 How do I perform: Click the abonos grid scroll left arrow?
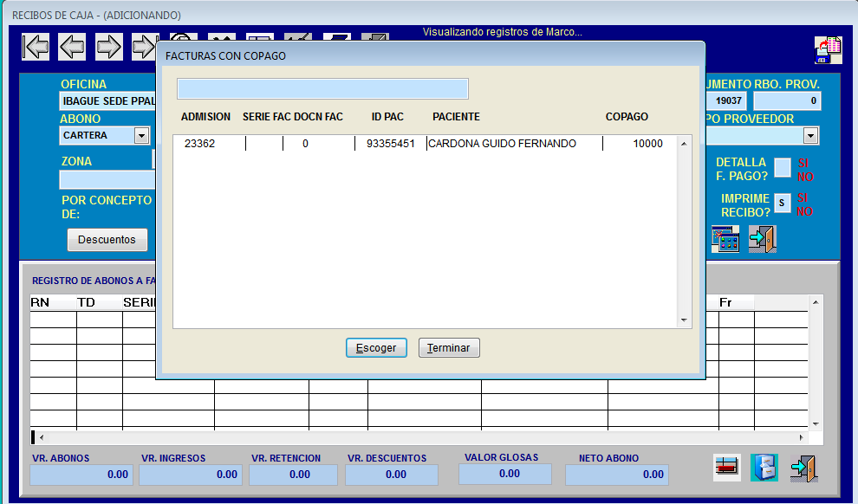point(42,437)
